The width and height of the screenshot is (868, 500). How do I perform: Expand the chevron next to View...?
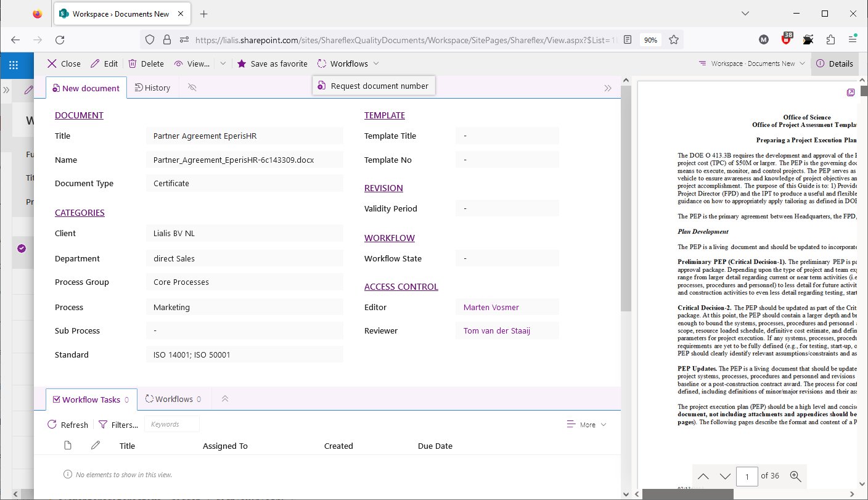[223, 64]
